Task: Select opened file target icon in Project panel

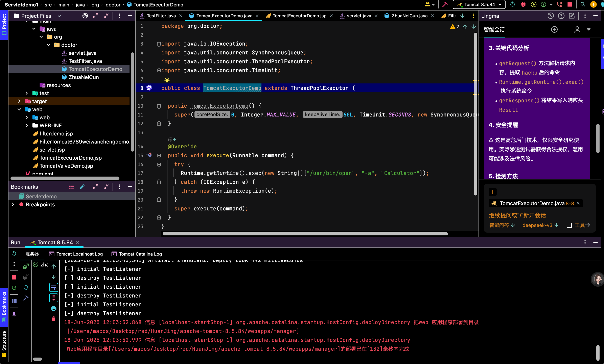Action: (x=85, y=16)
